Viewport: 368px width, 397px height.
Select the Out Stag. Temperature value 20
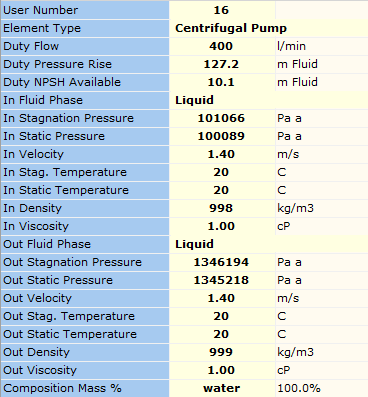tap(221, 316)
